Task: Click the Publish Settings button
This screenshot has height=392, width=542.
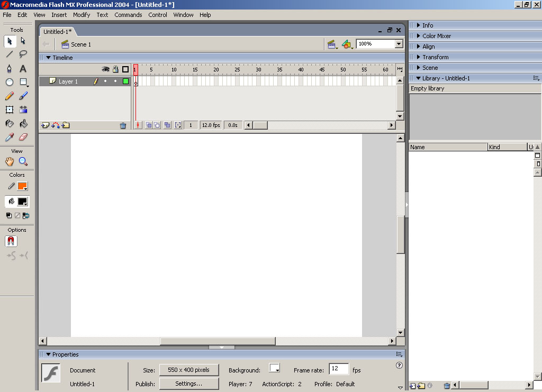Action: (189, 384)
